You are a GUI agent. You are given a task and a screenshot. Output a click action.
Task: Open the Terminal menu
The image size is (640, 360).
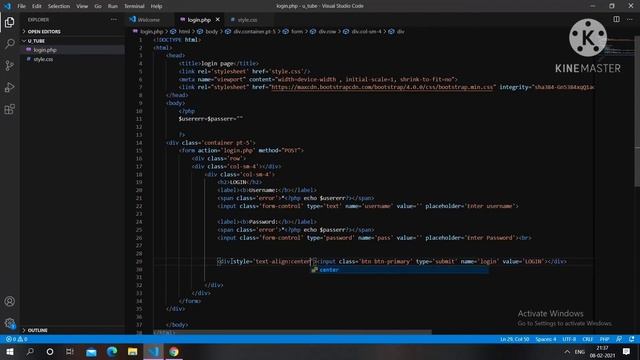pyautogui.click(x=134, y=6)
